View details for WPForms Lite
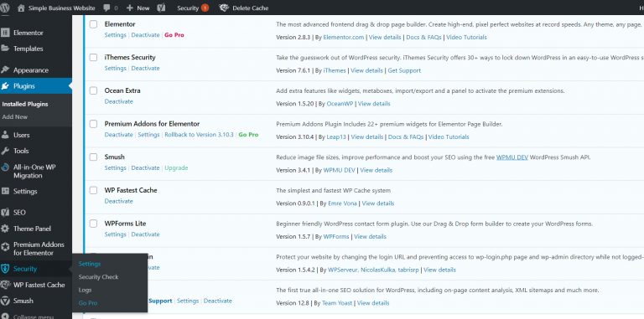The image size is (644, 319). pyautogui.click(x=370, y=237)
